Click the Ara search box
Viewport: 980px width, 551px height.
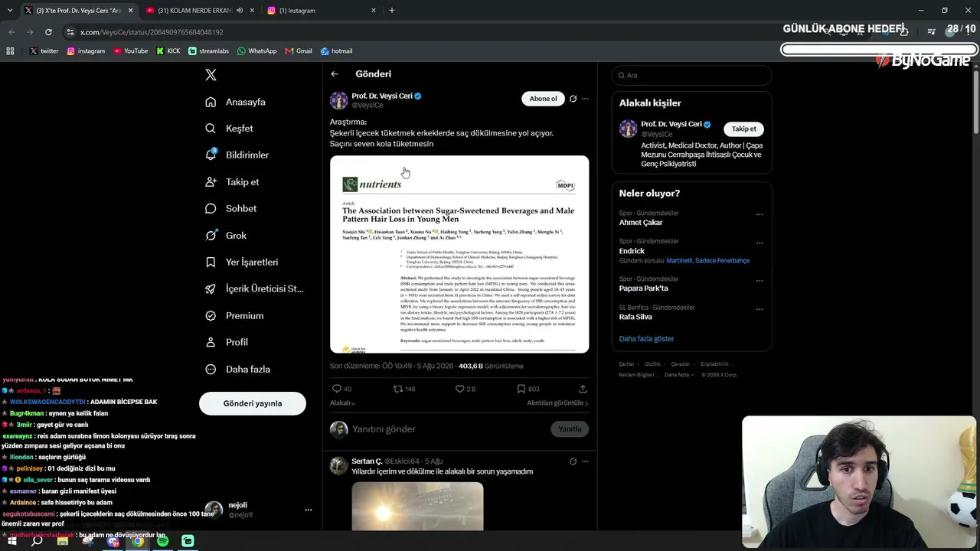(x=691, y=75)
